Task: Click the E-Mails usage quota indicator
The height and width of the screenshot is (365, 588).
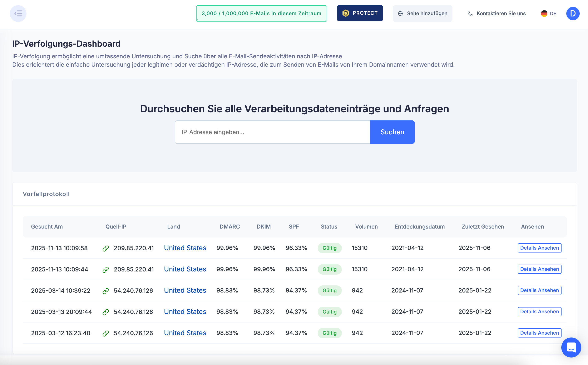Action: pos(261,14)
